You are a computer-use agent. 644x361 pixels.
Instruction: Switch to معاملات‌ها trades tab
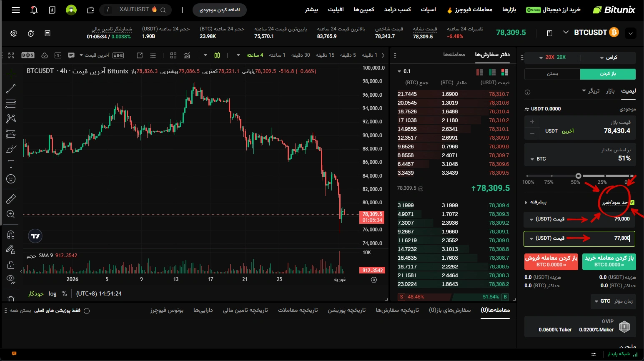(454, 55)
